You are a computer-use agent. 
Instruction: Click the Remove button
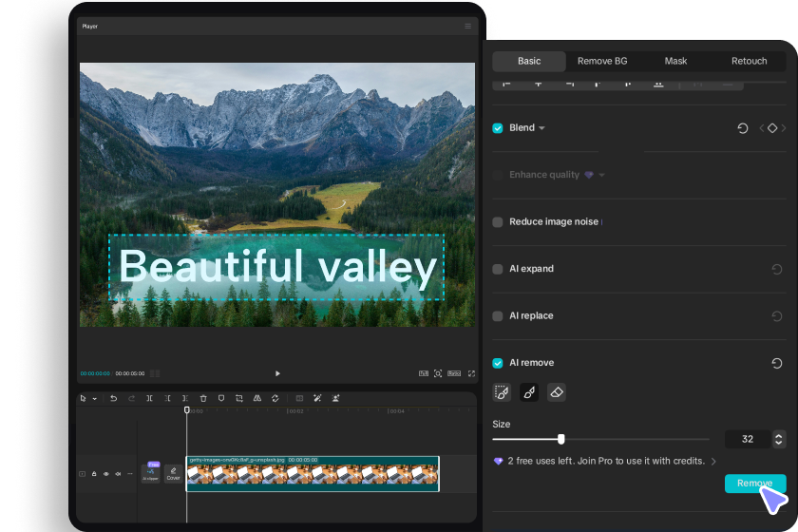[x=755, y=484]
